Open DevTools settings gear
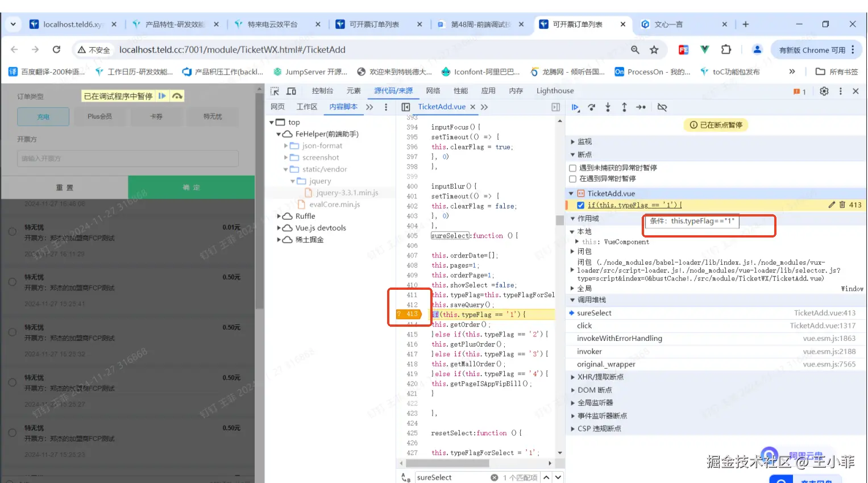This screenshot has height=483, width=868. click(x=824, y=91)
